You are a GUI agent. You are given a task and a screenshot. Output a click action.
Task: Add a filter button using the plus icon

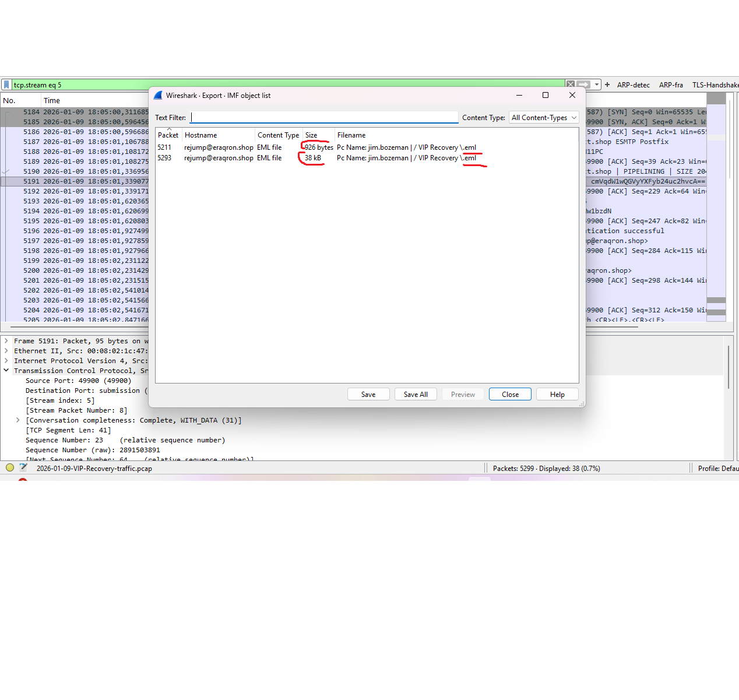click(x=607, y=85)
